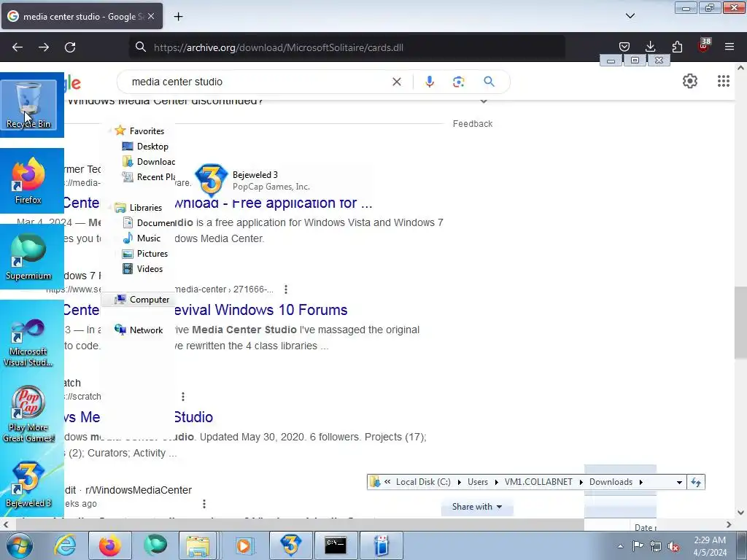Screen dimensions: 747x560
Task: Refresh the Explorer address bar location
Action: point(696,482)
